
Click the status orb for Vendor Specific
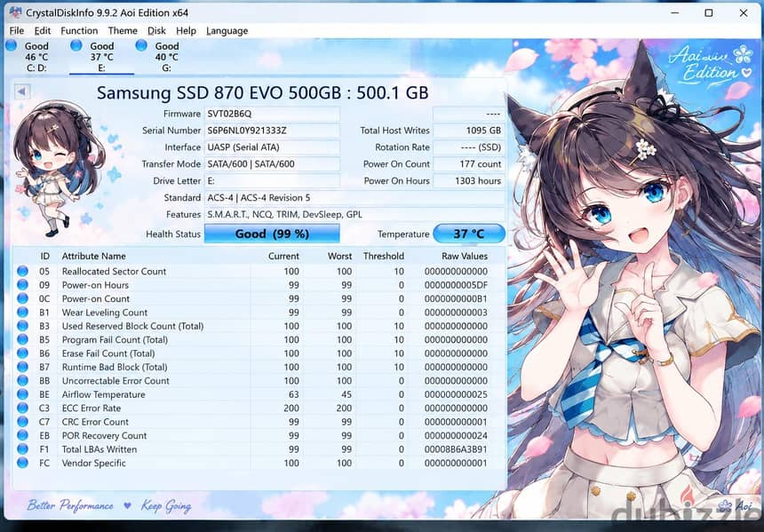(22, 463)
